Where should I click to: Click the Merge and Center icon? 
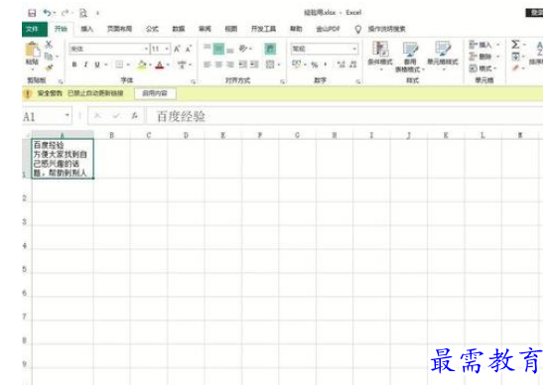pos(270,65)
